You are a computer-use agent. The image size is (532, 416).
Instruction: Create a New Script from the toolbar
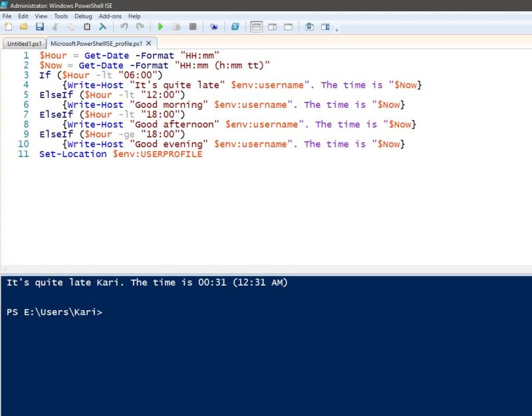7,27
